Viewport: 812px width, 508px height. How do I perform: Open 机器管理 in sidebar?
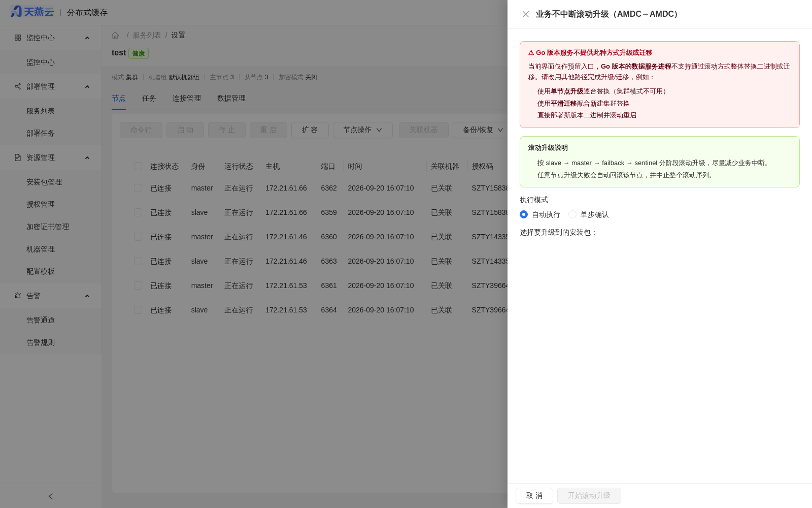(51, 249)
